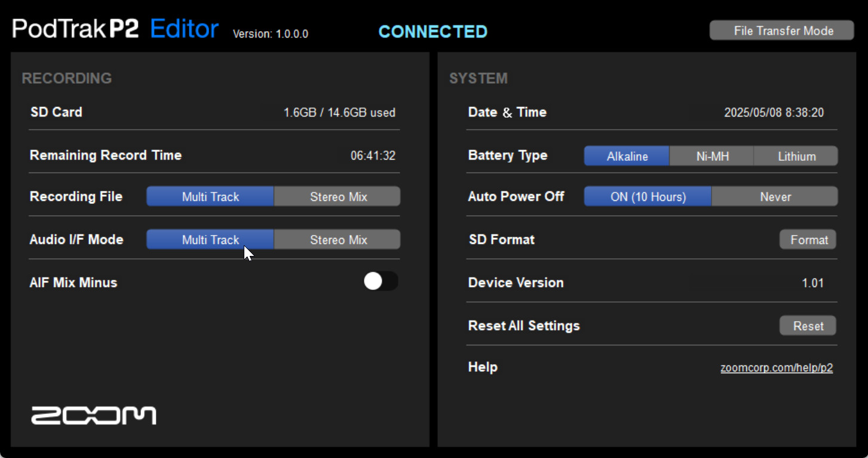Image resolution: width=868 pixels, height=458 pixels.
Task: Switch to File Transfer Mode
Action: coord(781,30)
